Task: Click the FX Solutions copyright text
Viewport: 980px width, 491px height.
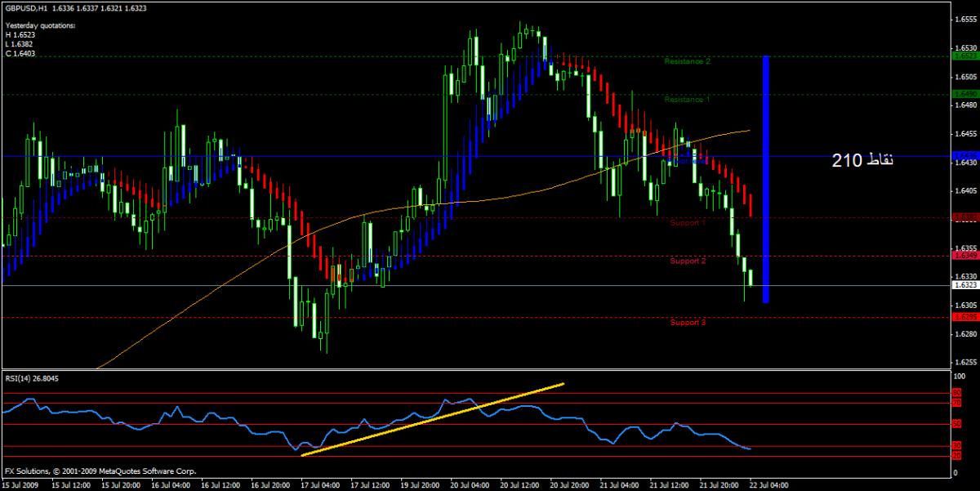Action: [x=100, y=471]
